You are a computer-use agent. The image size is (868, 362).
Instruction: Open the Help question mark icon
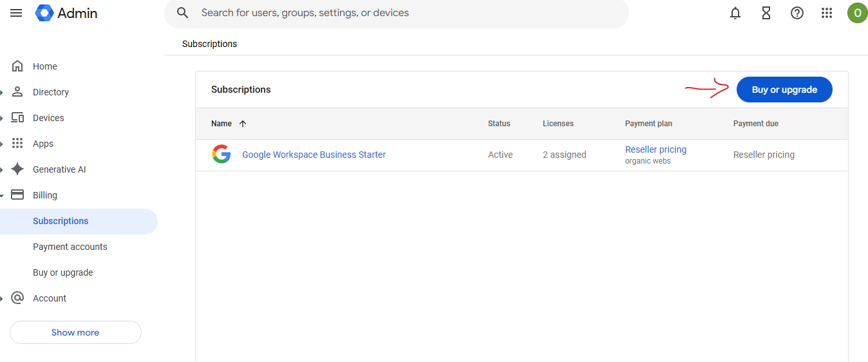pos(797,13)
